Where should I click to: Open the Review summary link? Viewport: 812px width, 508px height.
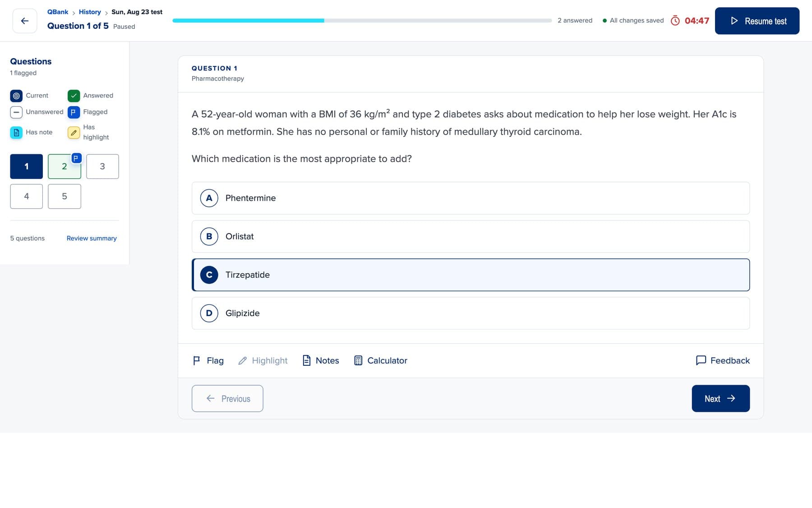click(92, 238)
